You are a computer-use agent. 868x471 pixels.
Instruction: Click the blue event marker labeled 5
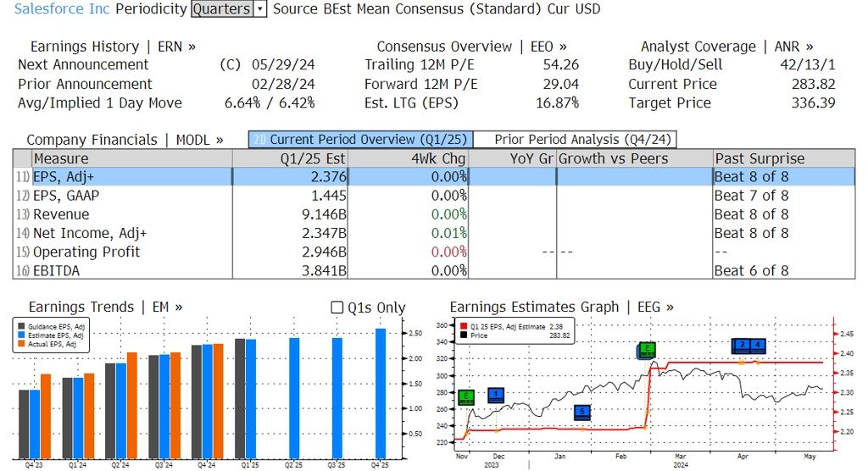(581, 413)
